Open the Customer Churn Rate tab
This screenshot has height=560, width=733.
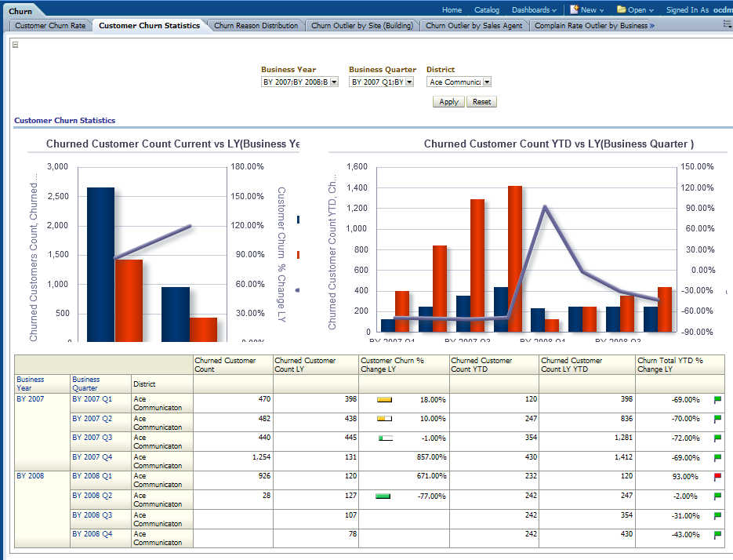(x=50, y=25)
